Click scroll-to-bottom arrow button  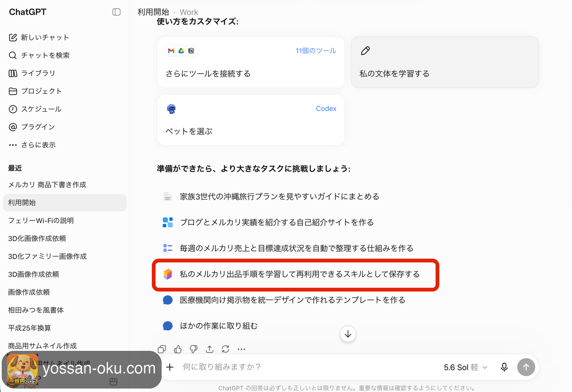pos(348,334)
